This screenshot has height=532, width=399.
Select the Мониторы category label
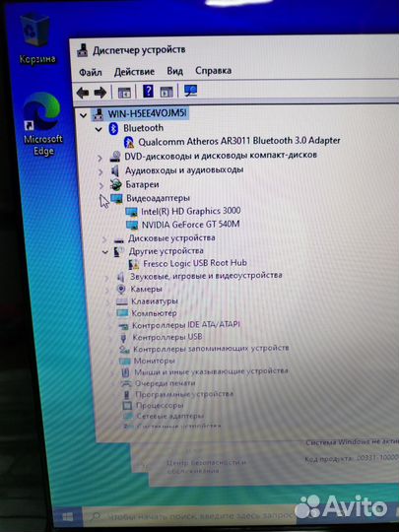[155, 361]
